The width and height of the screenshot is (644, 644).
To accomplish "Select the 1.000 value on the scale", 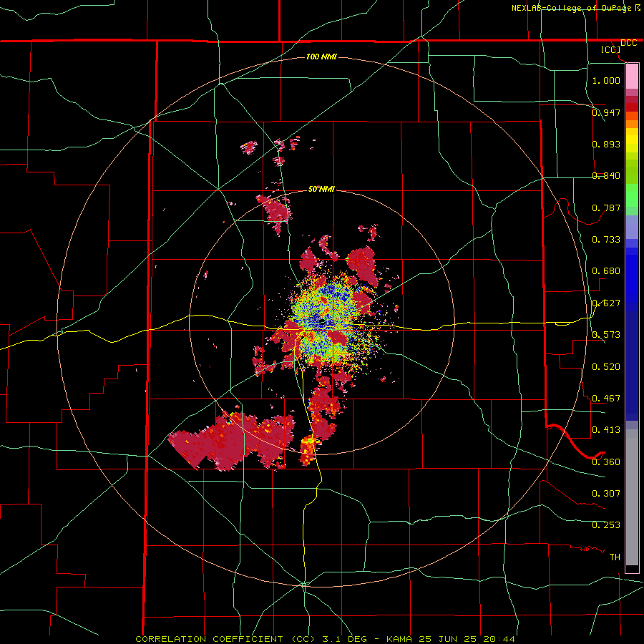I will click(x=606, y=80).
